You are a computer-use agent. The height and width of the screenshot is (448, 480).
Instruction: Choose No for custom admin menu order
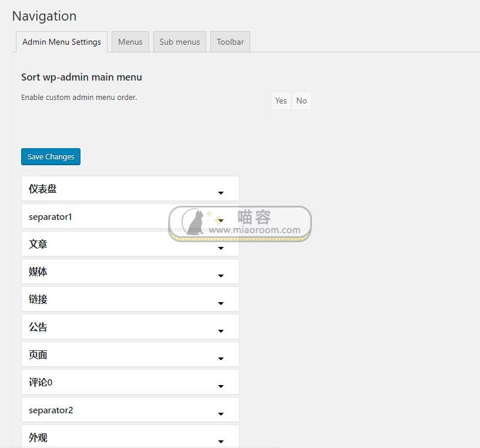[301, 101]
